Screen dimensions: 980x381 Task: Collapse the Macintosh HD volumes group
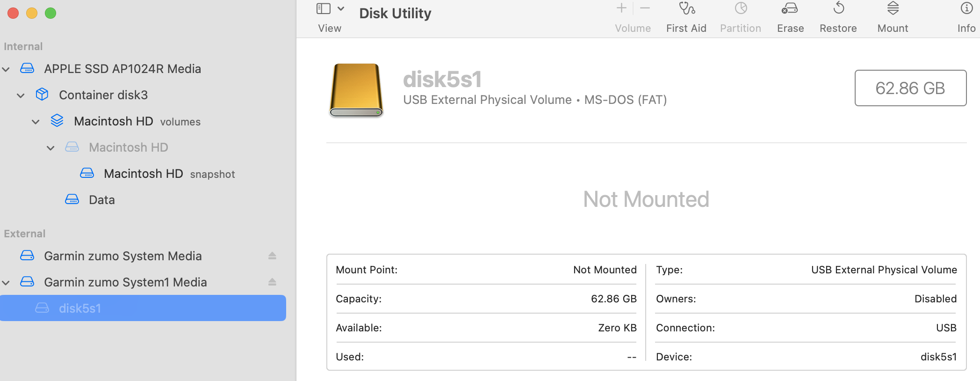point(36,122)
